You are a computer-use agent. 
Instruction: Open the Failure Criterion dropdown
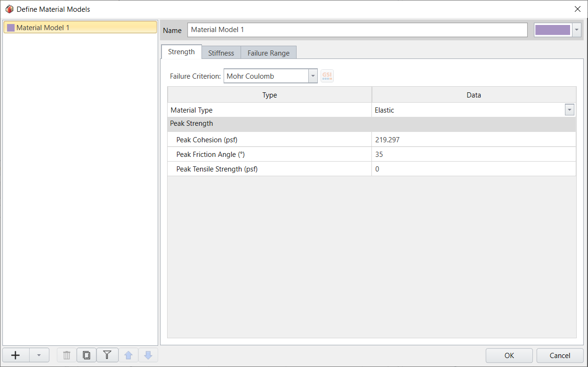(313, 75)
